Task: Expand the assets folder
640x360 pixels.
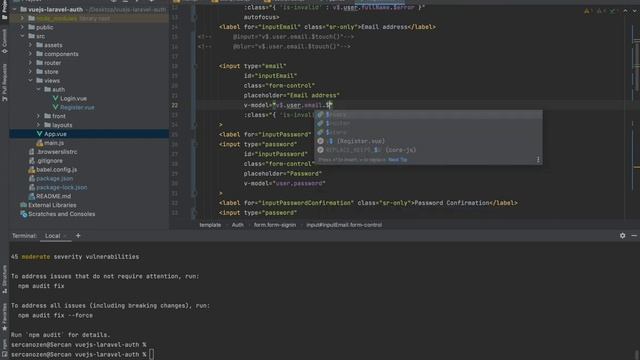Action: [30, 45]
